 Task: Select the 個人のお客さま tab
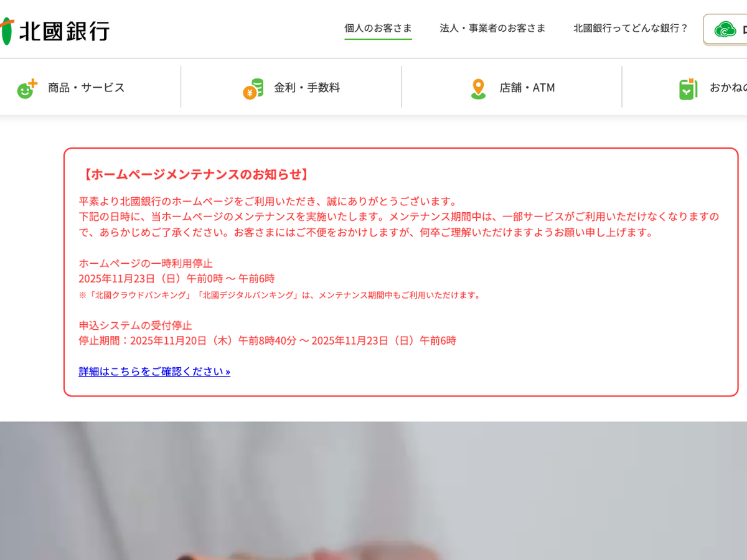[378, 28]
